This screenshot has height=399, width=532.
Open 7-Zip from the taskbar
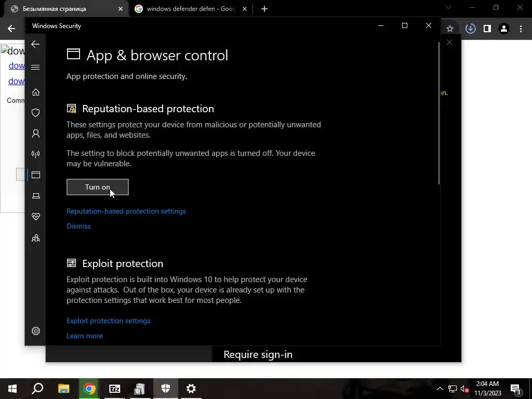tap(115, 389)
